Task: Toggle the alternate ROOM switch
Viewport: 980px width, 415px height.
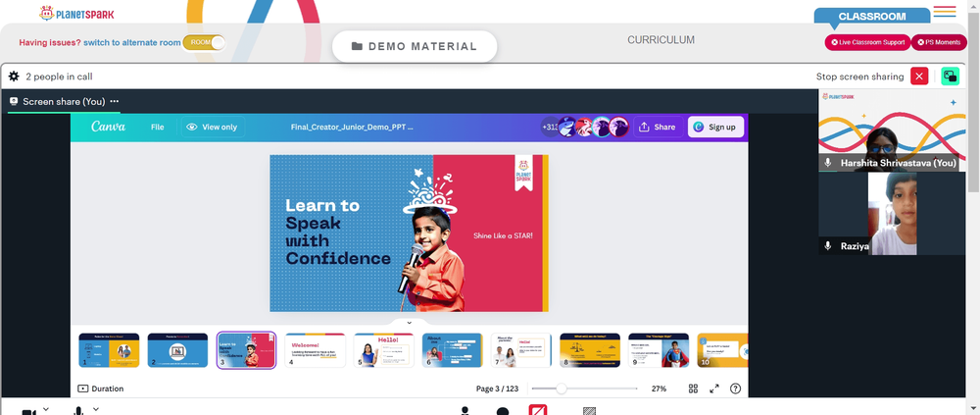Action: tap(204, 42)
